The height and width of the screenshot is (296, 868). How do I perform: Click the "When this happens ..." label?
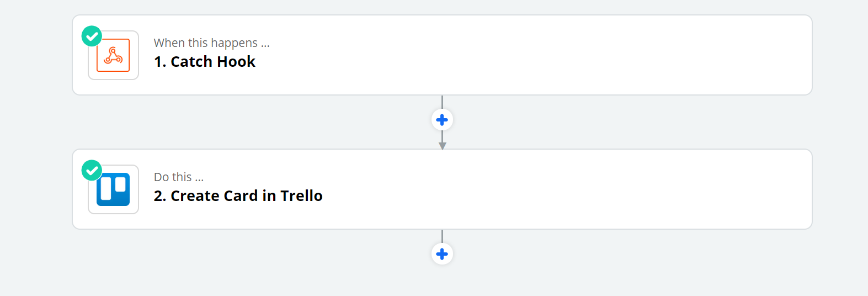211,43
